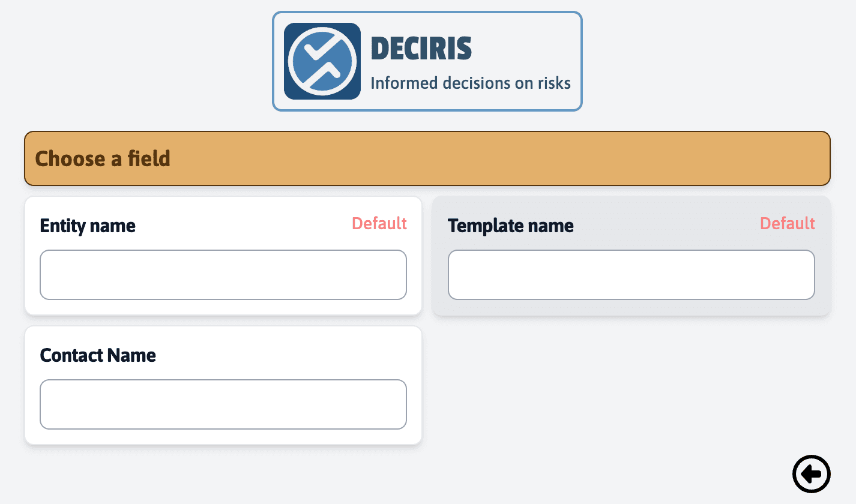Click the Contact Name label
The height and width of the screenshot is (504, 856).
click(x=97, y=355)
